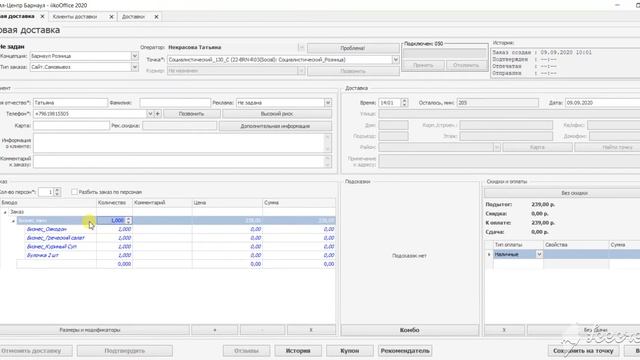Click Сохранить на точку
The image size is (640, 360).
(583, 351)
